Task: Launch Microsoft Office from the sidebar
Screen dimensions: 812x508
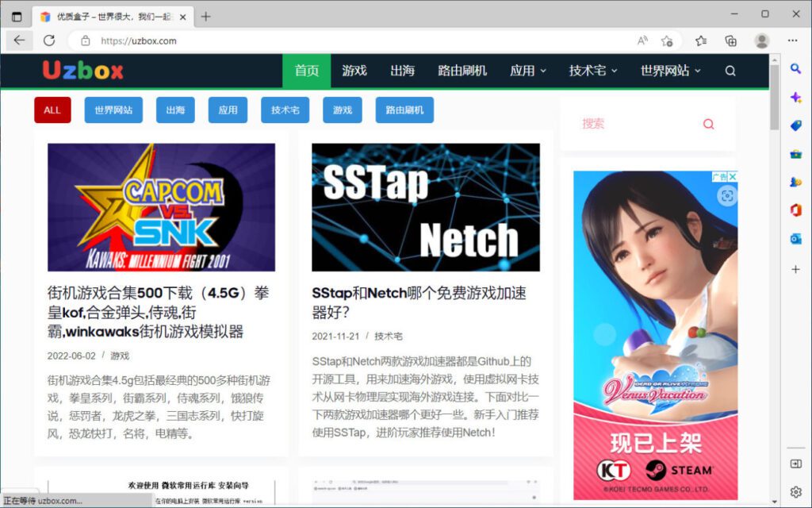Action: (x=796, y=210)
